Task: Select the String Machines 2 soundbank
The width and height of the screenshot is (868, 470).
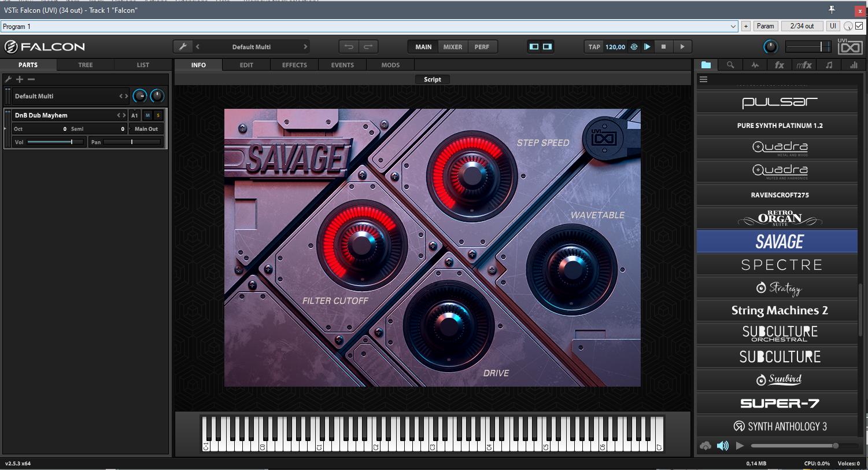Action: click(777, 311)
